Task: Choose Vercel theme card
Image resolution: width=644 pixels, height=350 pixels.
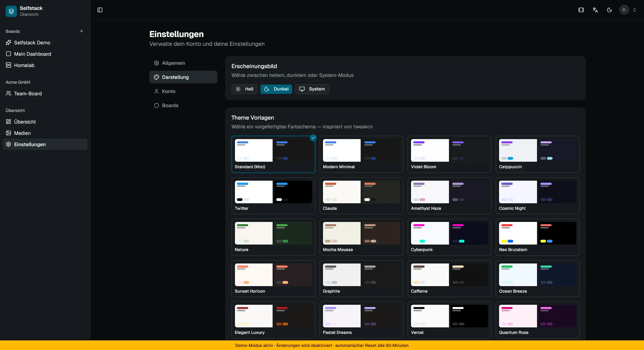Action: 450,320
